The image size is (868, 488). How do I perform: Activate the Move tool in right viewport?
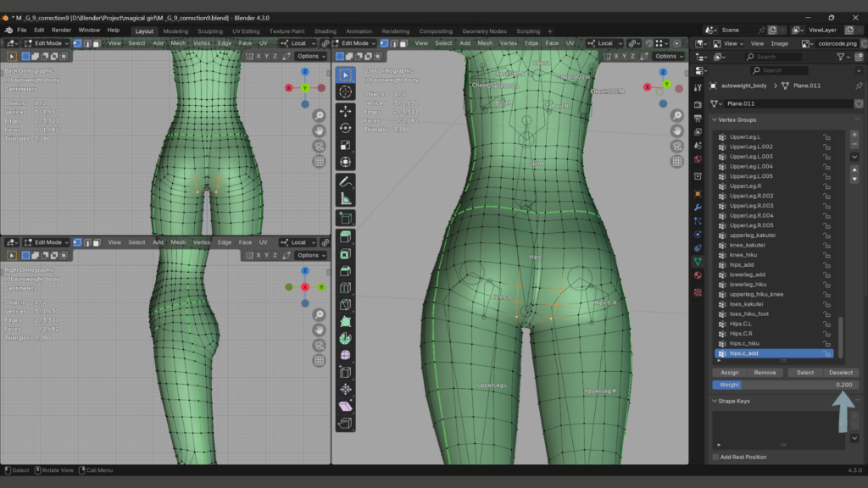click(346, 111)
